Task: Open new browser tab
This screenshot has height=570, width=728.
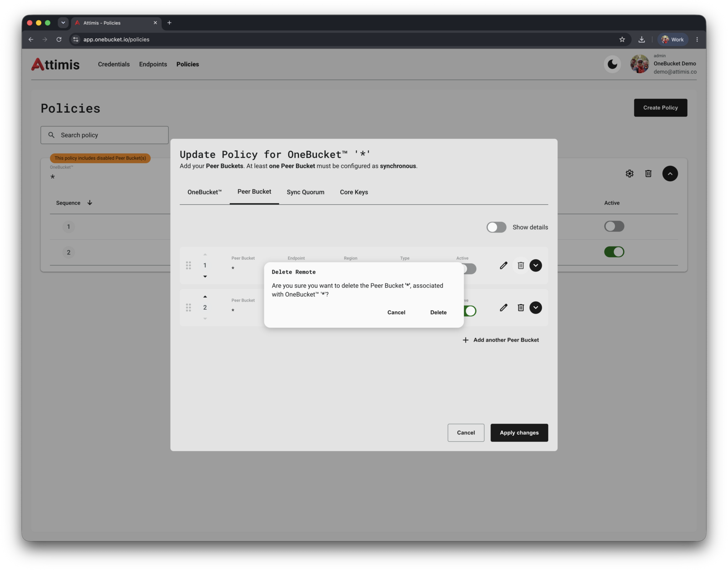Action: pyautogui.click(x=169, y=23)
